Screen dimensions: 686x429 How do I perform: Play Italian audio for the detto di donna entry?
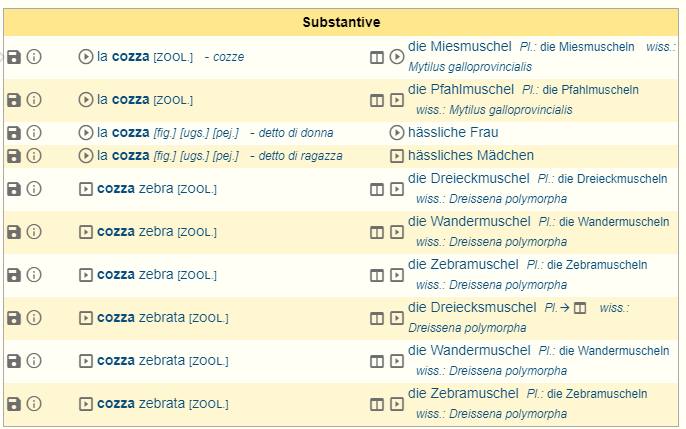point(86,133)
